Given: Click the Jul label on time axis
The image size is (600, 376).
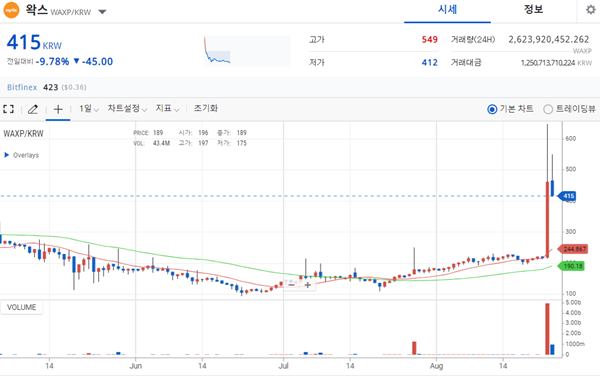Looking at the screenshot, I should coord(283,366).
